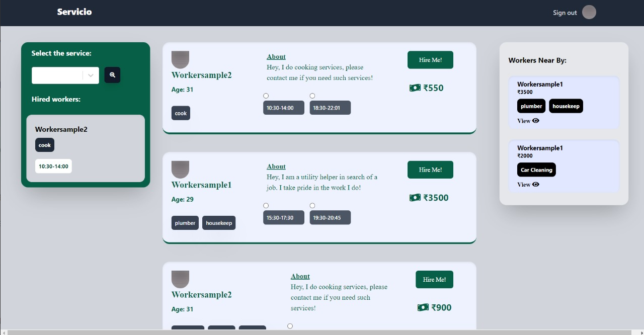Screen dimensions: 644x335
Task: Select radio for 18:30-22:01 slot
Action: pos(312,96)
